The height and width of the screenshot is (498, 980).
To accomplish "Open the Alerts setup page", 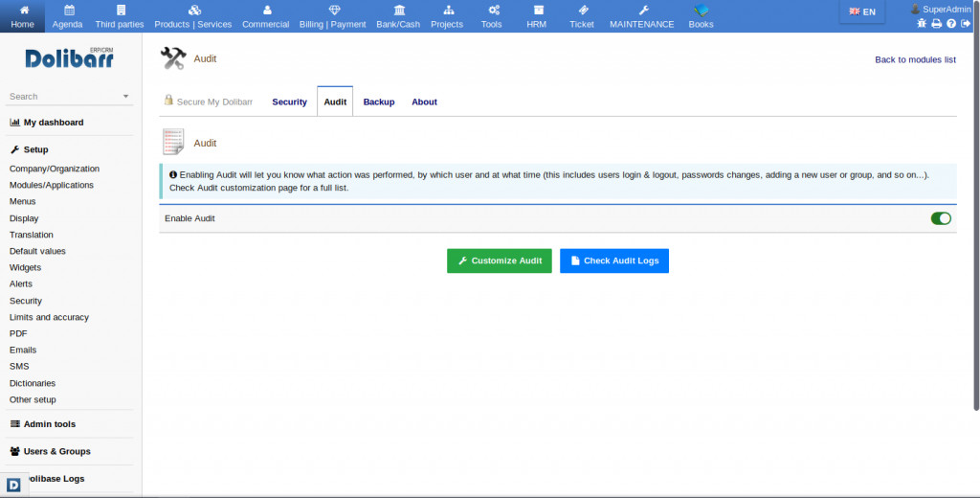I will click(21, 283).
